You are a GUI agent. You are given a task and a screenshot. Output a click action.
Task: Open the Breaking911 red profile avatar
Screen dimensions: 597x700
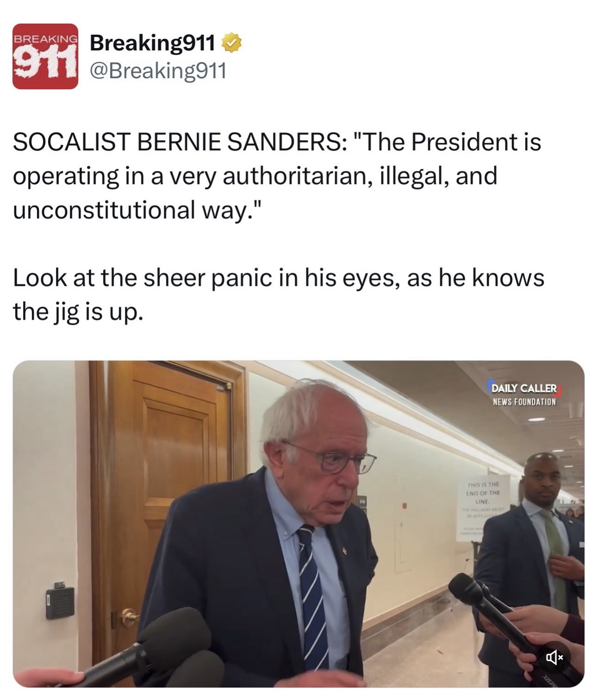[45, 56]
